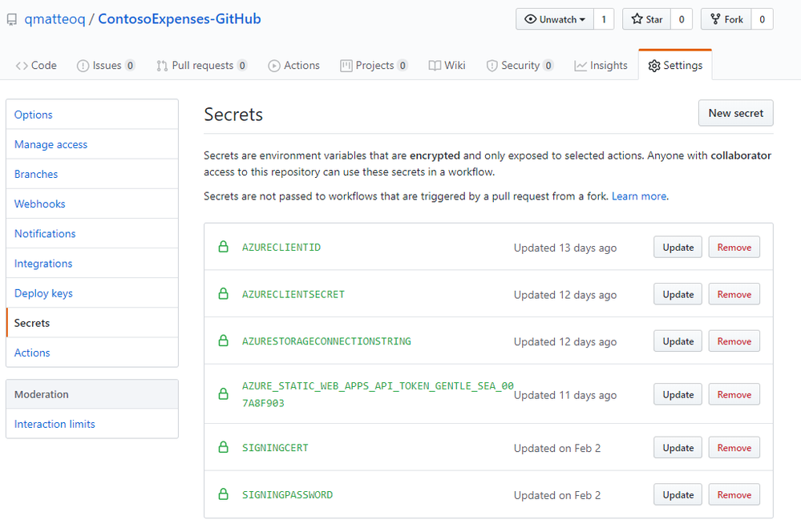Update the SIGNINGPASSWORD secret
Screen dimensions: 801x532
coord(678,494)
